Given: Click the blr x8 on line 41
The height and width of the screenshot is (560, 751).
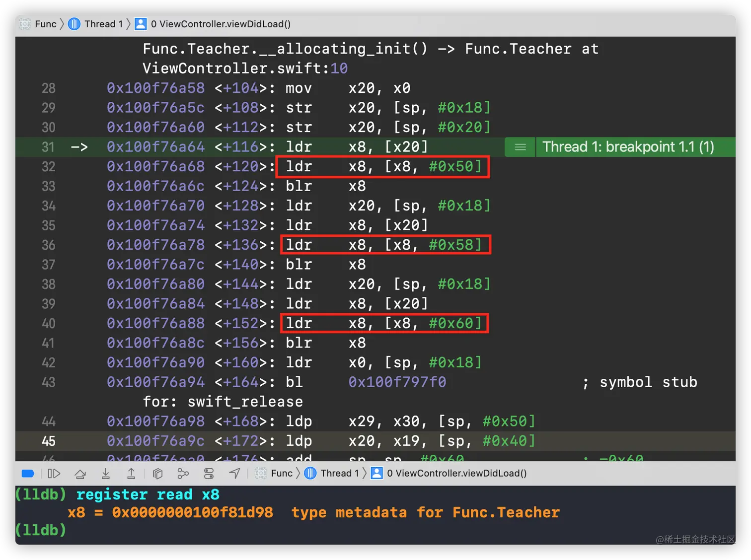Looking at the screenshot, I should pyautogui.click(x=326, y=343).
